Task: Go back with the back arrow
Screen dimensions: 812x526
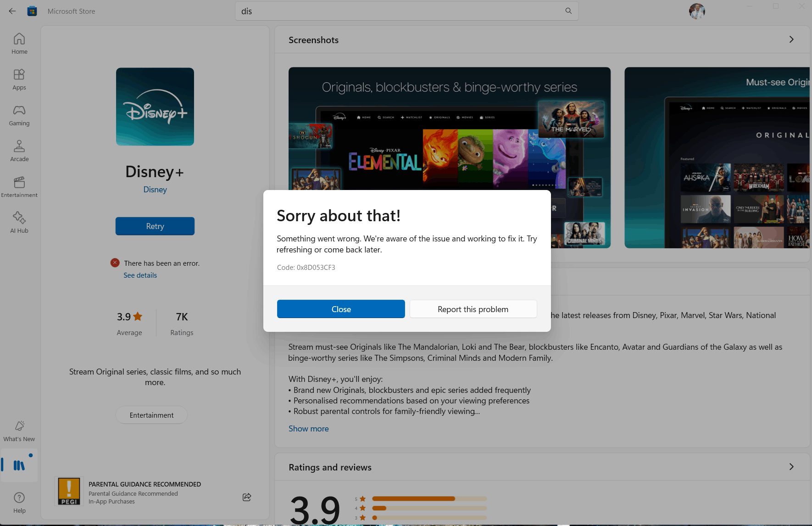Action: pos(12,11)
